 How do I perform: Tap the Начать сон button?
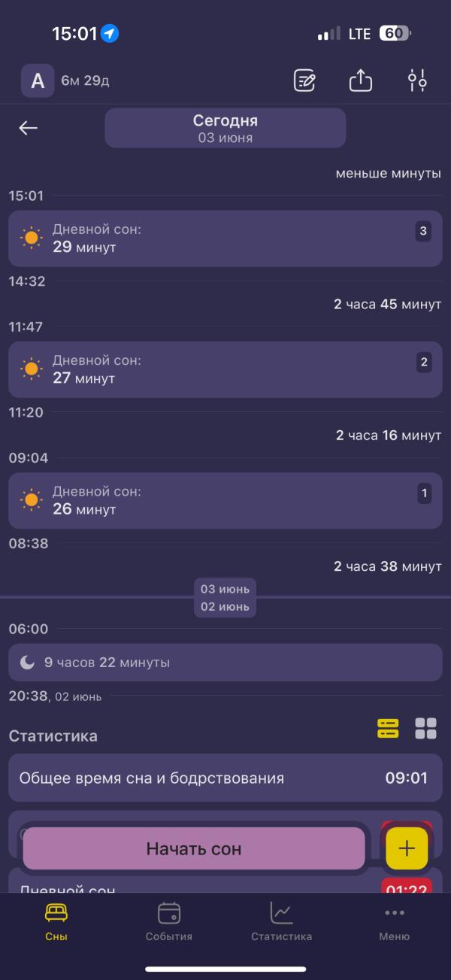pos(194,849)
